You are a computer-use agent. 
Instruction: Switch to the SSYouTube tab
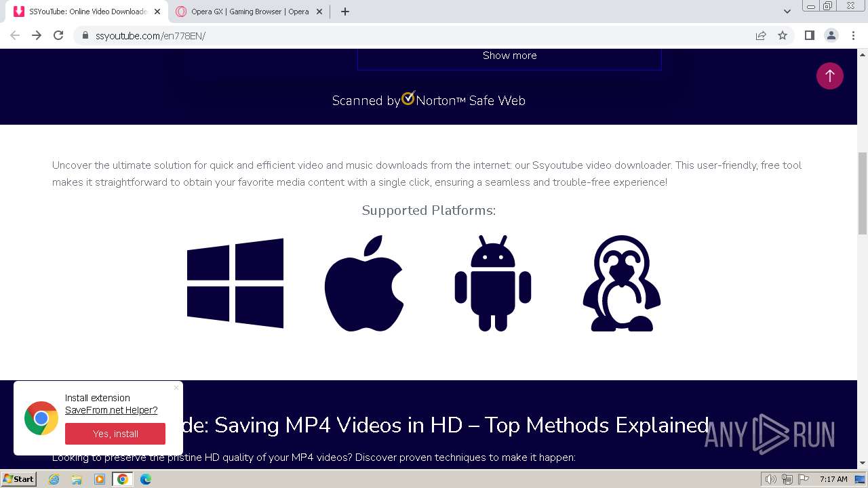click(x=87, y=12)
